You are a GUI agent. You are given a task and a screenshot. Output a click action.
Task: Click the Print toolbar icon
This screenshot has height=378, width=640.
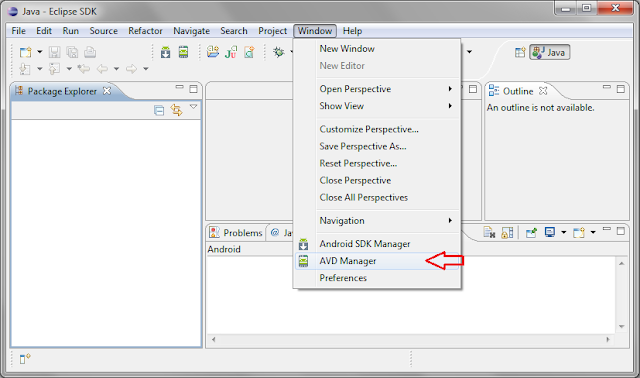90,52
